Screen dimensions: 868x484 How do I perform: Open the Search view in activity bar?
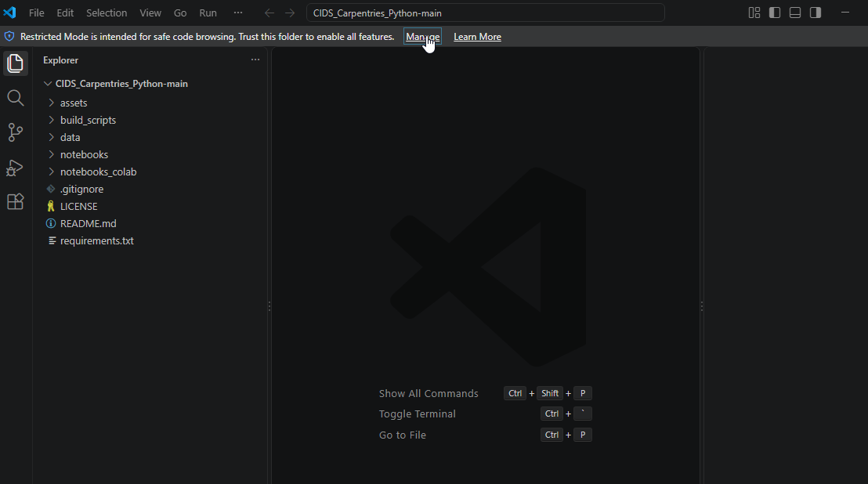tap(16, 98)
